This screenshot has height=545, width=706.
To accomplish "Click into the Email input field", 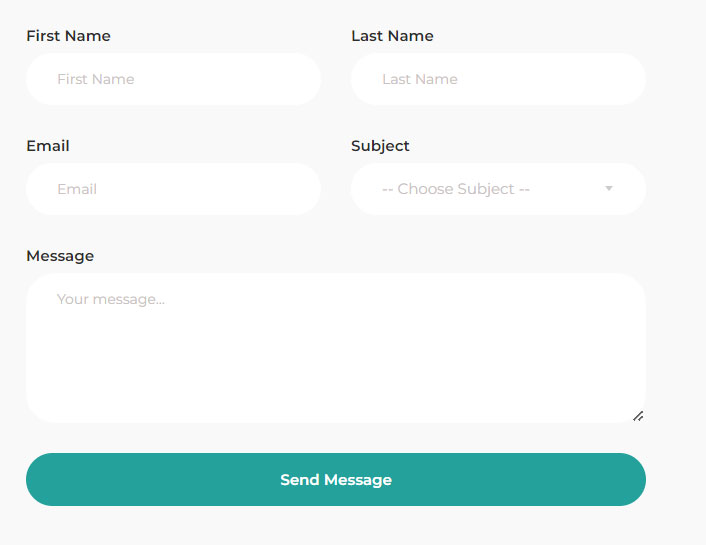I will [173, 189].
